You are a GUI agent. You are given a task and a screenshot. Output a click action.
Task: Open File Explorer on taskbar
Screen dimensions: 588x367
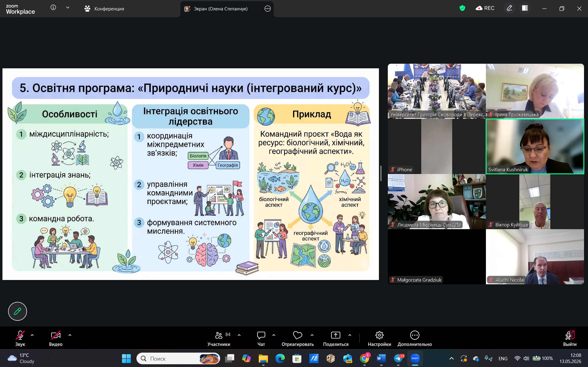tap(263, 358)
